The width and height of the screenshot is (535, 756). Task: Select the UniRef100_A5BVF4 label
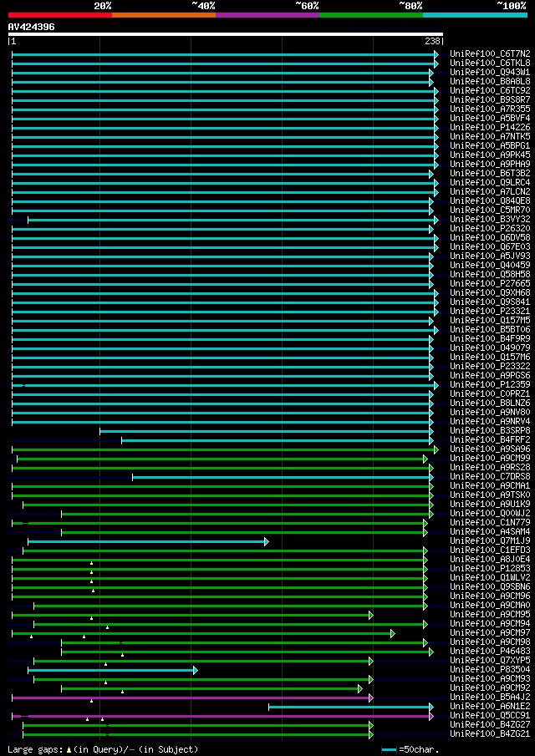pyautogui.click(x=490, y=118)
